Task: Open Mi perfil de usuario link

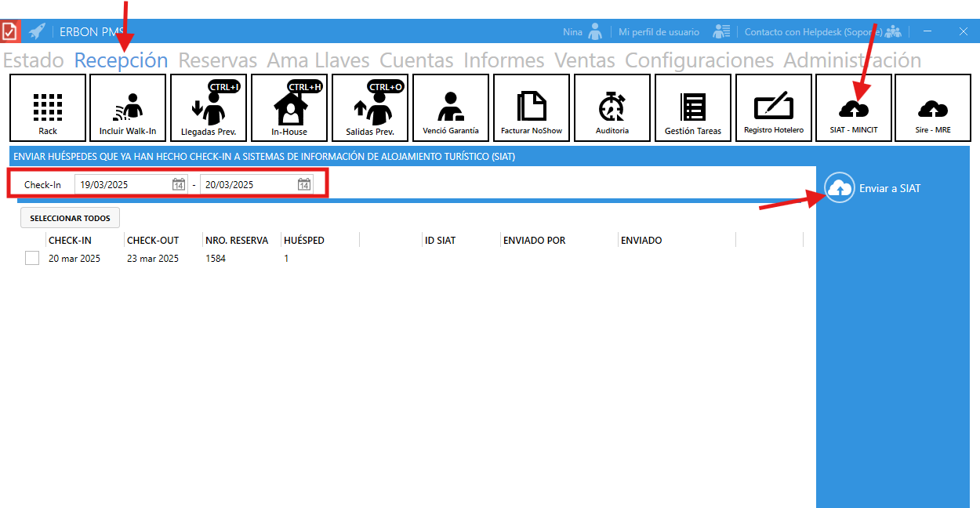Action: [659, 32]
